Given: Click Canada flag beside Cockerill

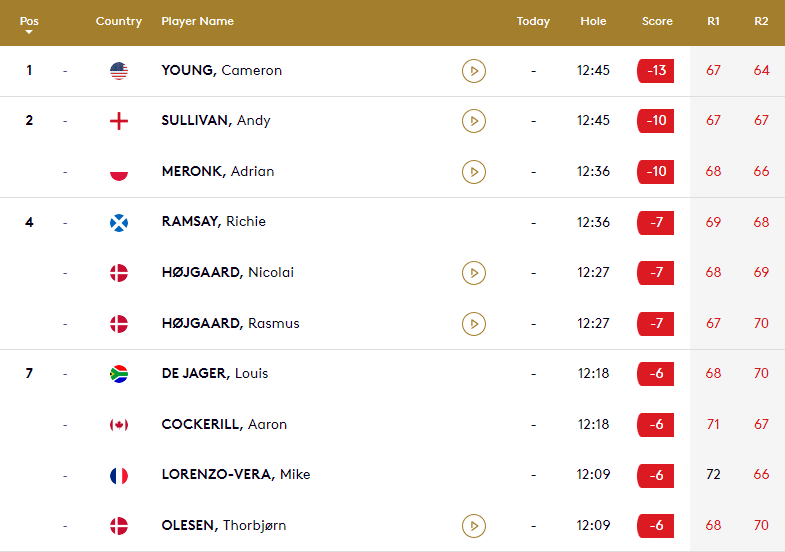Looking at the screenshot, I should coord(119,425).
